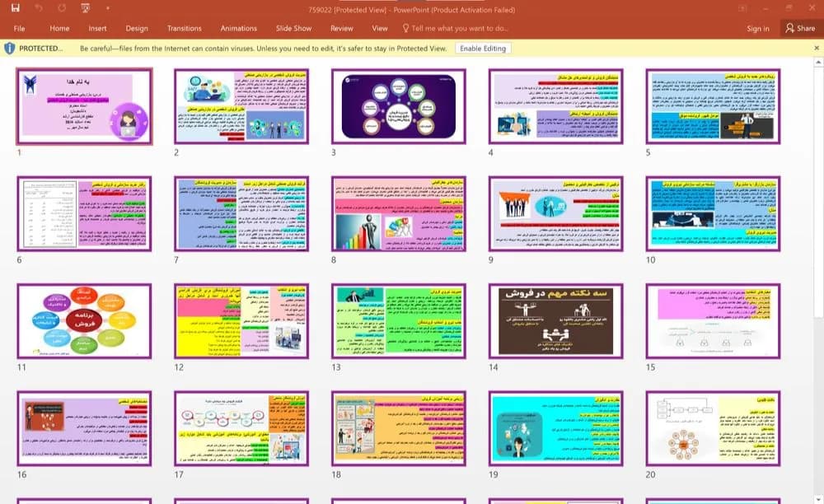The height and width of the screenshot is (504, 824).
Task: Open the Insert ribbon tab
Action: pos(97,28)
